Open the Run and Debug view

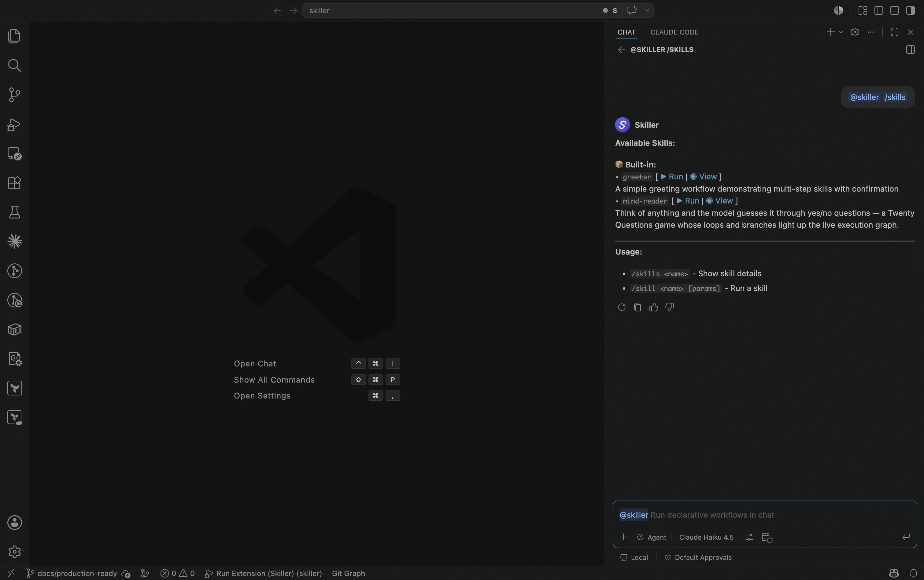[x=14, y=124]
